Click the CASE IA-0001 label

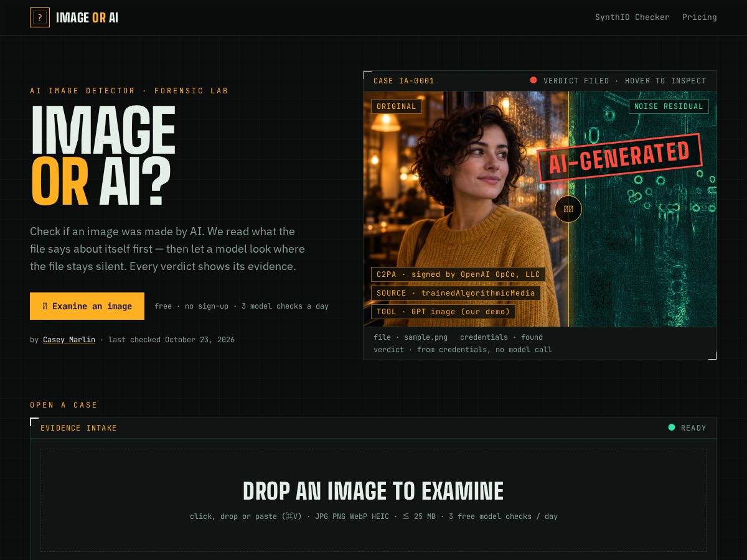[404, 81]
